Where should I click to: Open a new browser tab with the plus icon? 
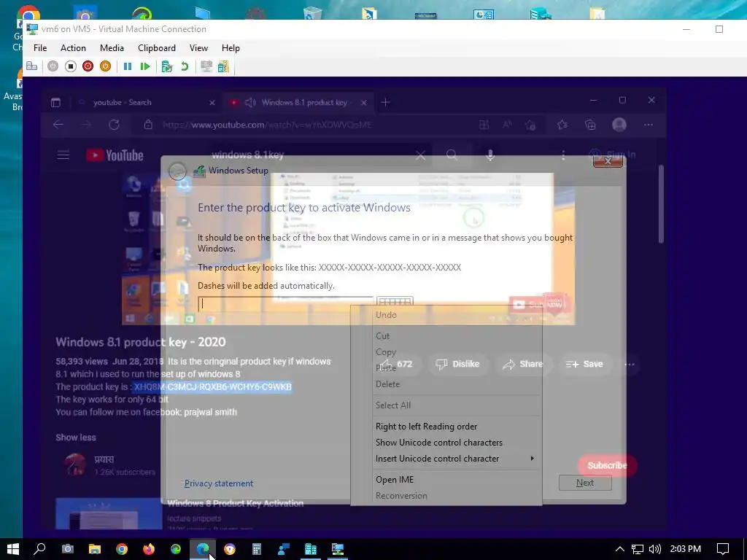click(385, 102)
